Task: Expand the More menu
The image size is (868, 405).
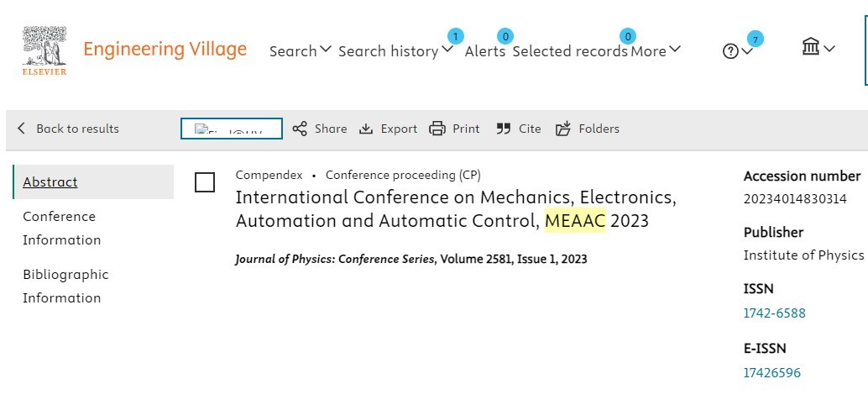Action: coord(656,51)
